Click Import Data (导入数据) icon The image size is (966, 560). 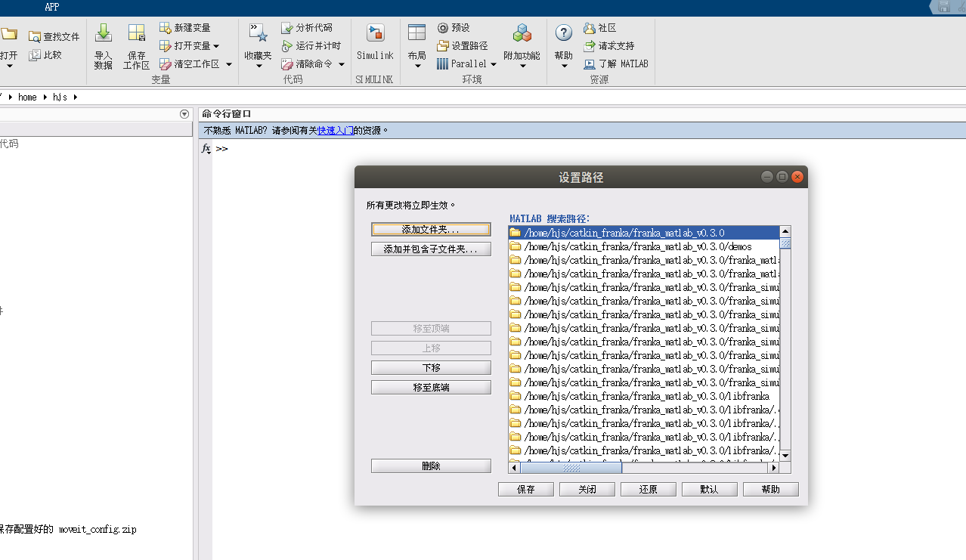[104, 33]
